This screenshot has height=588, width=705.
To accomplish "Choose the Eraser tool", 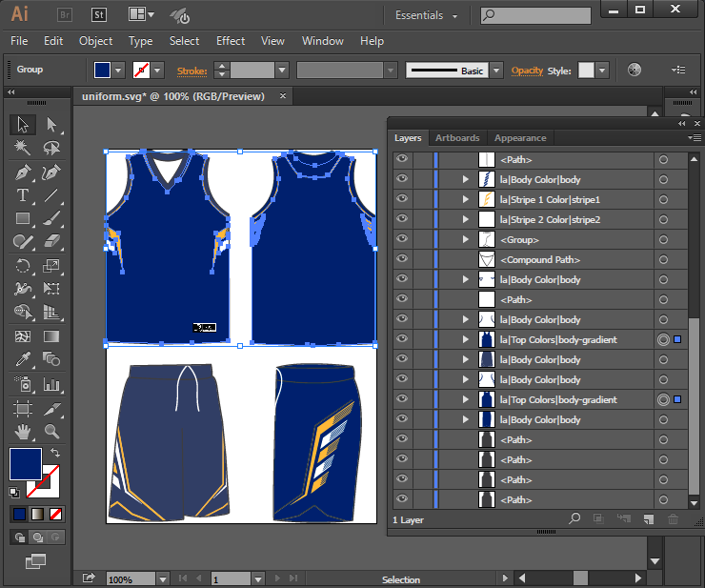I will (51, 242).
